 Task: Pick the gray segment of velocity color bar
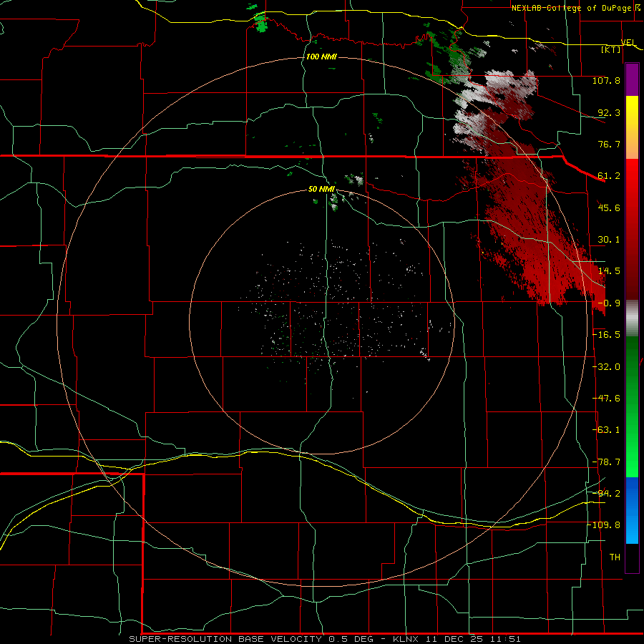[632, 318]
